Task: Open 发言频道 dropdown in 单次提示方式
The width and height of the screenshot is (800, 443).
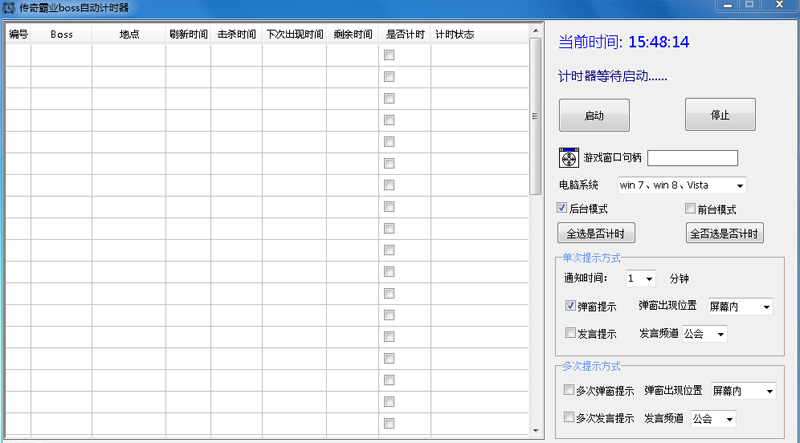Action: 705,334
